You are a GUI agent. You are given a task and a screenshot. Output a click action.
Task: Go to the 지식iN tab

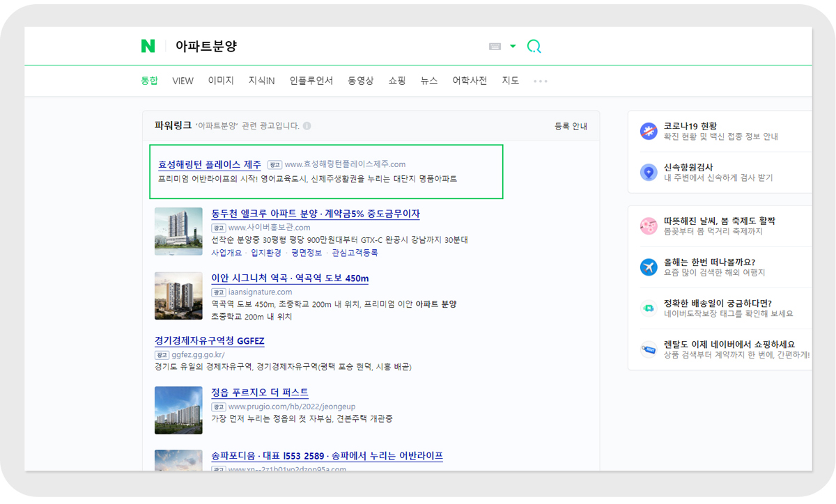pos(262,81)
